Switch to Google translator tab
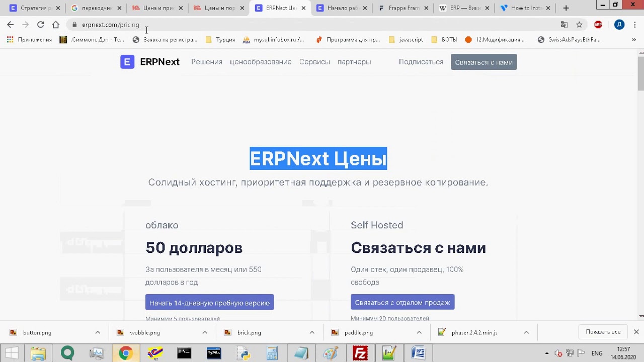 tap(96, 8)
